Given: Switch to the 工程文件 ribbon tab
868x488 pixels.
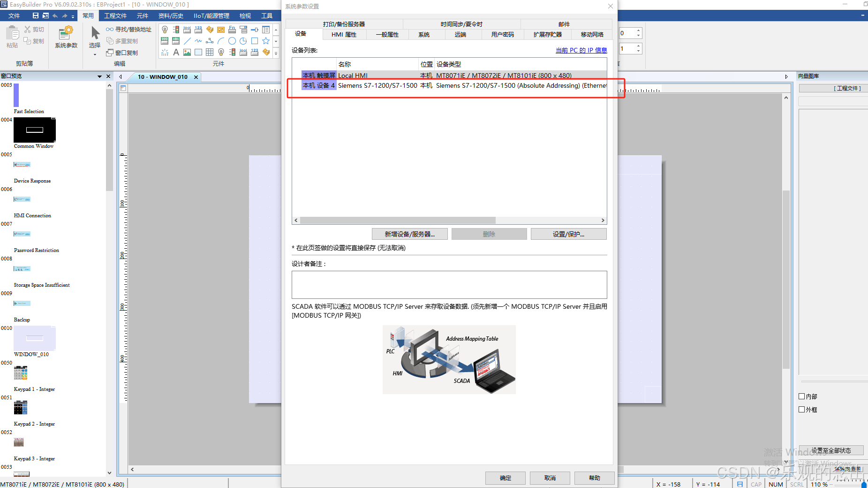Looking at the screenshot, I should pyautogui.click(x=115, y=15).
